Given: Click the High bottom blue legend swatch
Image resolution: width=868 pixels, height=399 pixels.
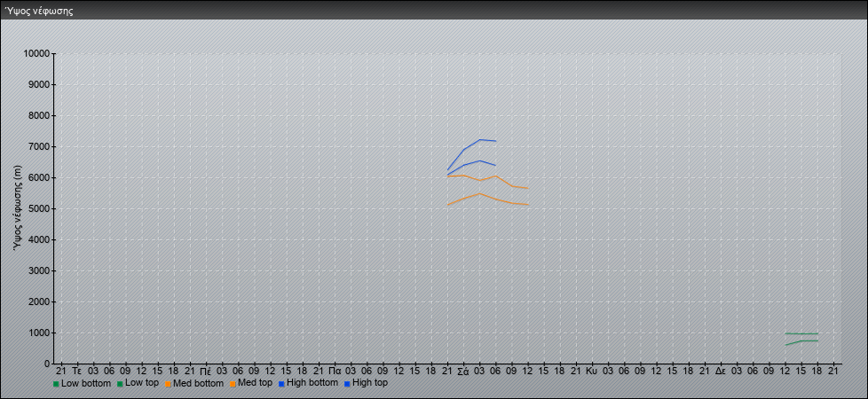Looking at the screenshot, I should pos(281,384).
